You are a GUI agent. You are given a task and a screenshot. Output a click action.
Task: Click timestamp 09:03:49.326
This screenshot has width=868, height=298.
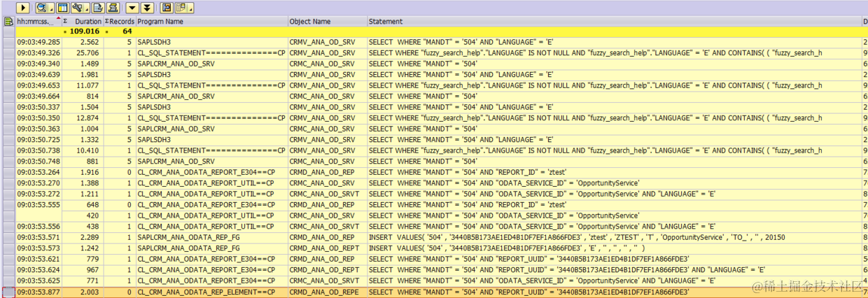pyautogui.click(x=38, y=53)
